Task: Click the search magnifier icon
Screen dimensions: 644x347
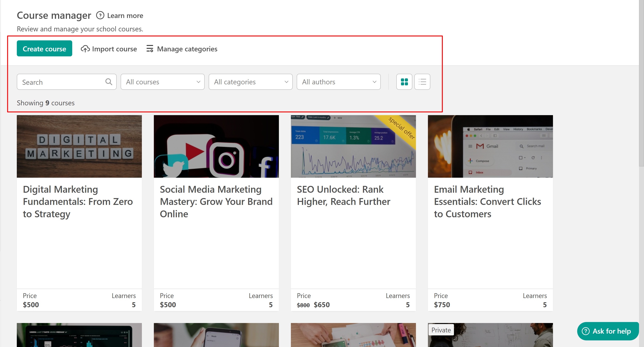Action: click(x=109, y=82)
